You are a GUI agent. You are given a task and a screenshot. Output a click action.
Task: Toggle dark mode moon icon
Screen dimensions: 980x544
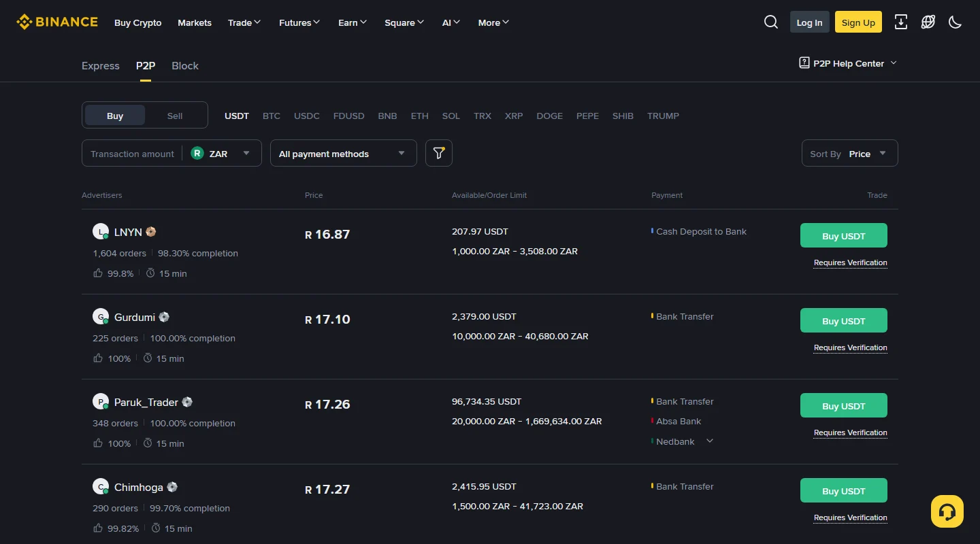pos(955,22)
